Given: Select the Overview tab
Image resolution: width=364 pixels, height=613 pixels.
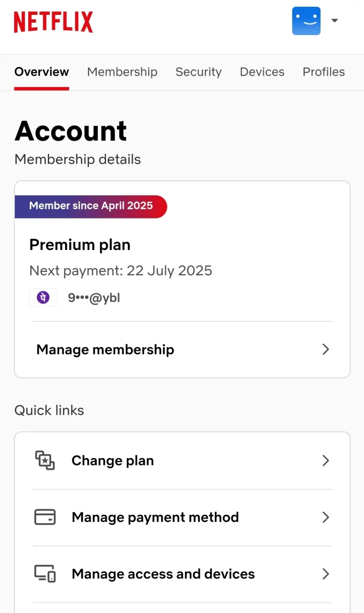Looking at the screenshot, I should (x=42, y=72).
